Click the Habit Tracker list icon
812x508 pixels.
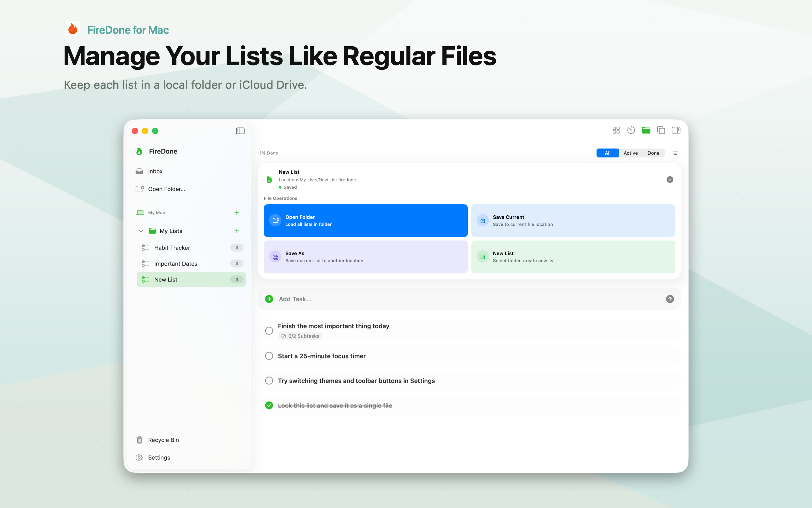pyautogui.click(x=145, y=248)
